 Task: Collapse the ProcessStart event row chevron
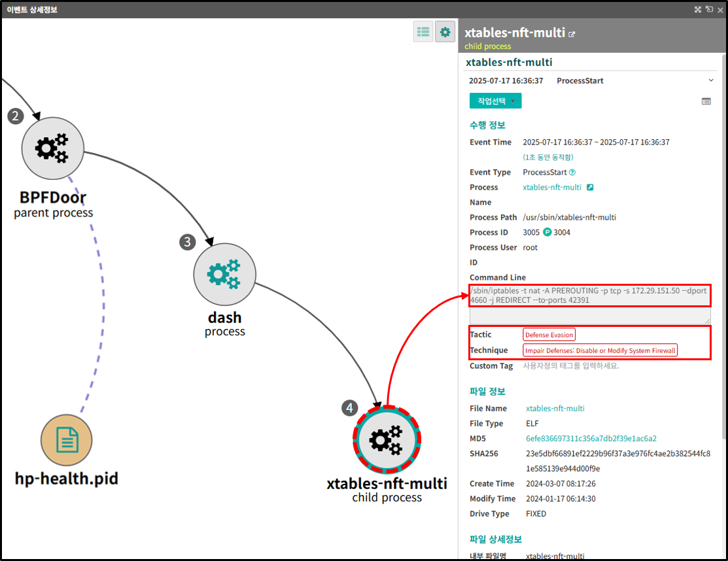tap(711, 80)
